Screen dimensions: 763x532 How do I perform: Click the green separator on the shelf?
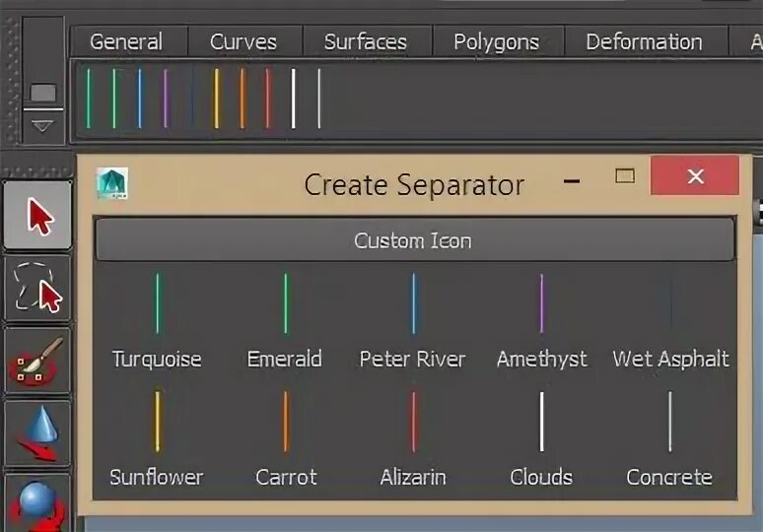click(x=113, y=99)
